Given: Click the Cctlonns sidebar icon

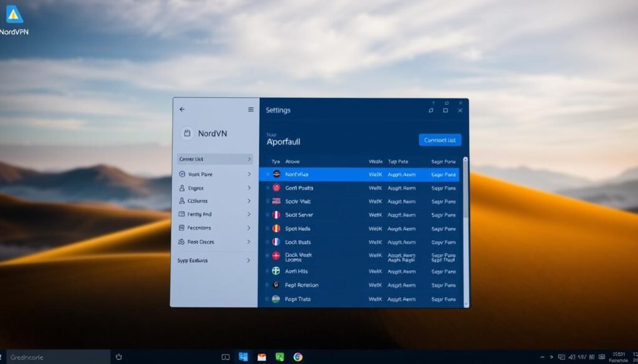Looking at the screenshot, I should coord(182,201).
